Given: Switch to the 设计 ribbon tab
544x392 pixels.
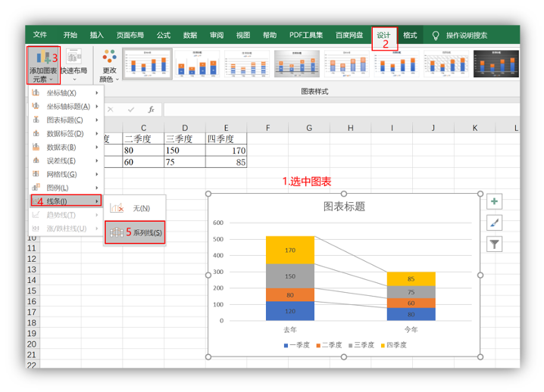Looking at the screenshot, I should [383, 36].
